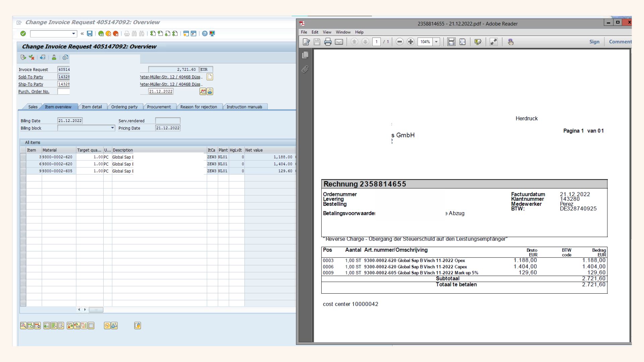Viewport: 644px width, 362px height.
Task: Click the Sold-To Party link label
Action: pos(31,77)
